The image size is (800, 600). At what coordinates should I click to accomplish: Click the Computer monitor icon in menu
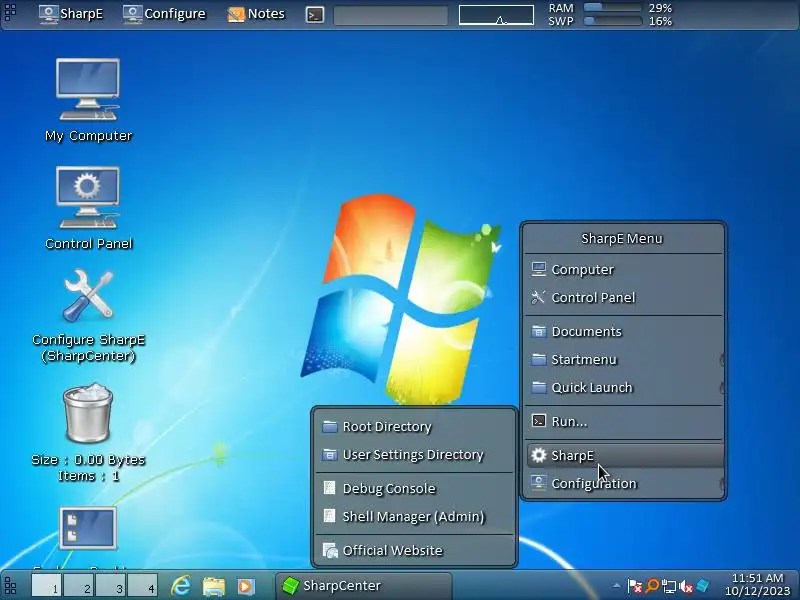(x=538, y=269)
